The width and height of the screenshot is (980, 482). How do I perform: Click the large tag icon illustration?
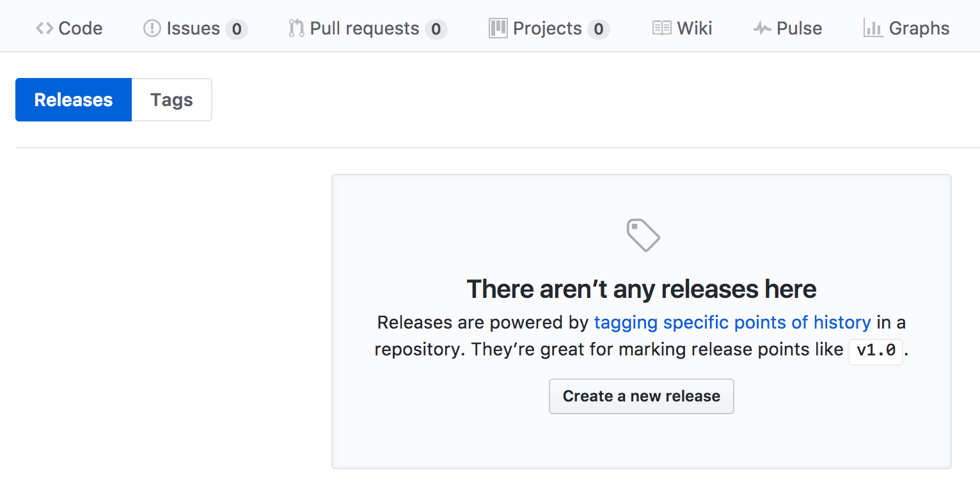[642, 235]
